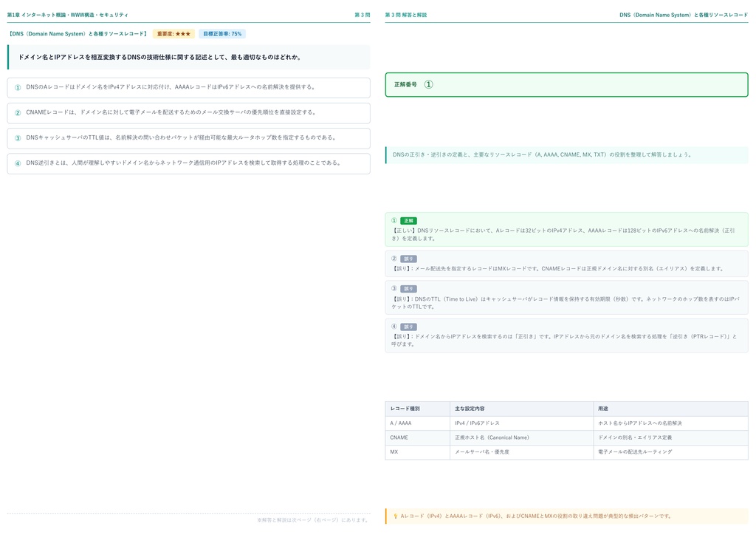Click the explanation text mentioning the PTR record
This screenshot has height=535, width=756.
click(x=564, y=340)
